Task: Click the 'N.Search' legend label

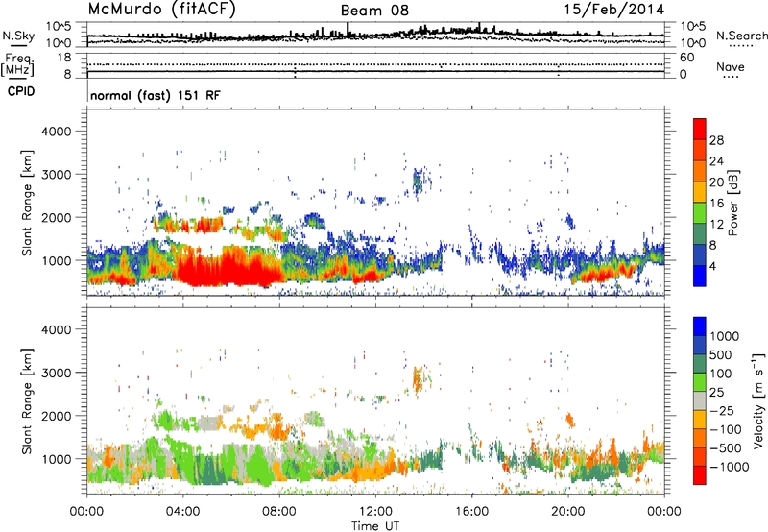Action: [741, 36]
